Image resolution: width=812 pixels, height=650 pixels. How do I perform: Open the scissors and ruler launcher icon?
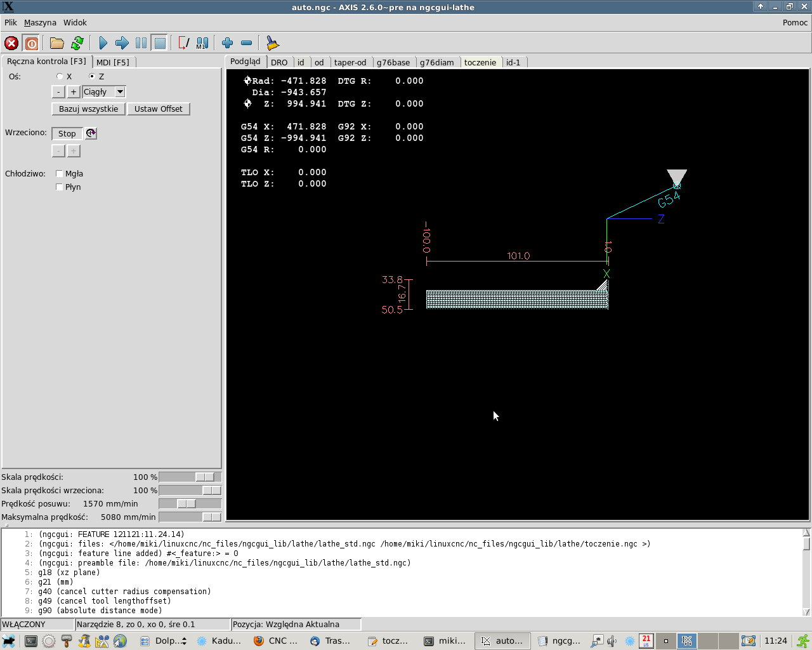pos(102,641)
